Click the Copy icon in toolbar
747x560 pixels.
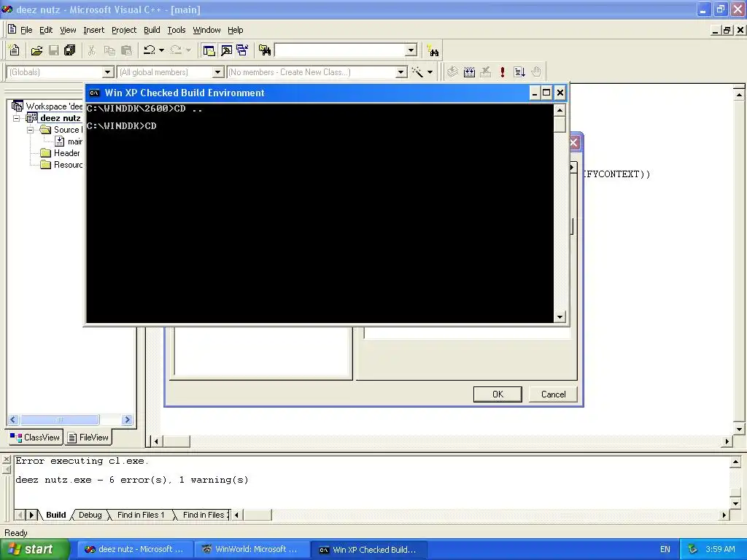tap(109, 50)
